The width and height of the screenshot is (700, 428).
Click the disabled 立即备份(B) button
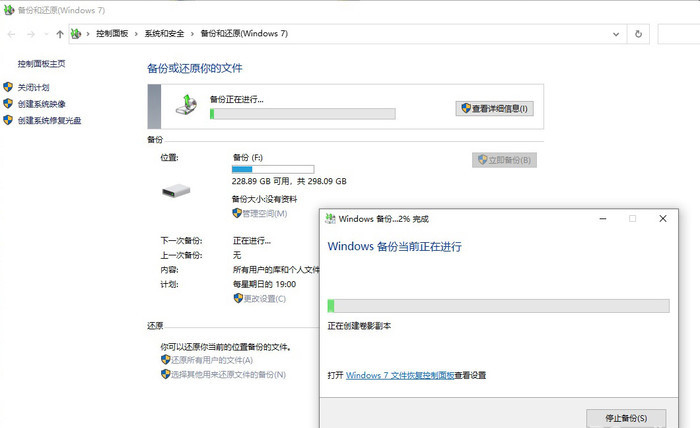click(x=504, y=160)
